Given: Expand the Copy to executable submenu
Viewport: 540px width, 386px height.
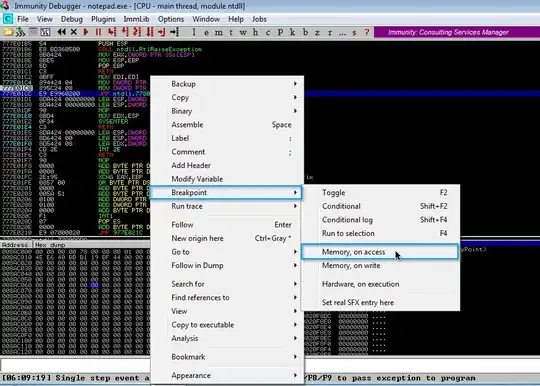Looking at the screenshot, I should point(227,325).
